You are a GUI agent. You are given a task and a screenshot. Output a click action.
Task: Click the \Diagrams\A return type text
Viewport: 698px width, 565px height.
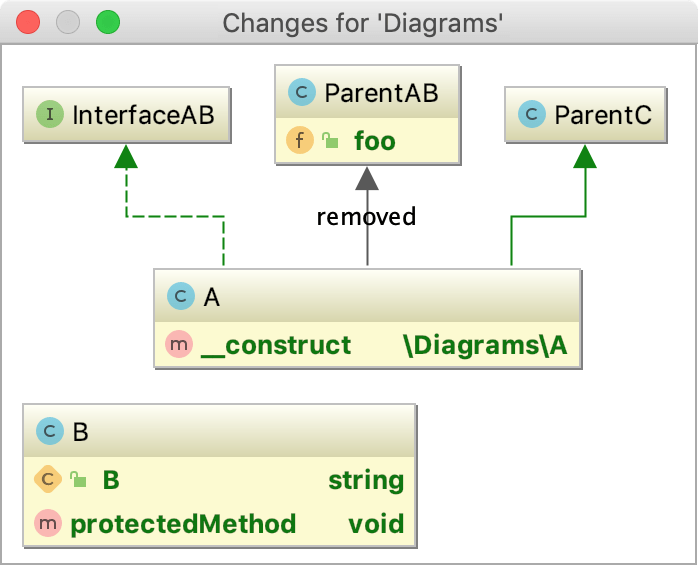(485, 346)
